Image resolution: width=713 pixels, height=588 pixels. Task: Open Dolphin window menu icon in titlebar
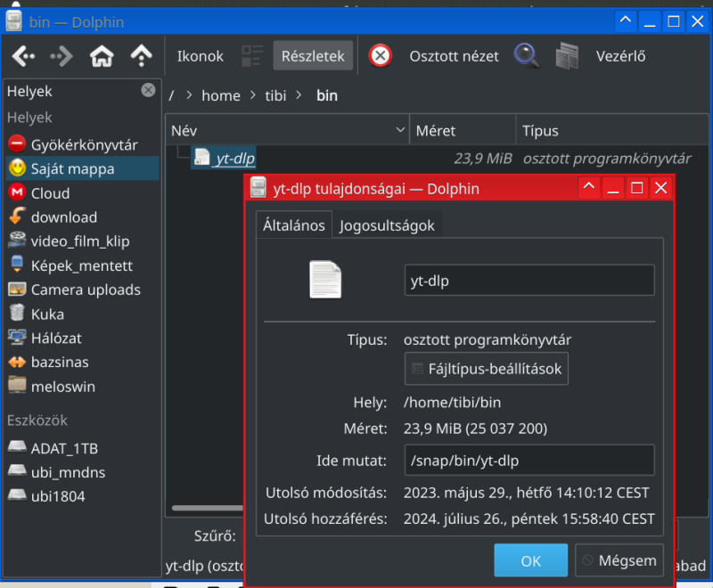13,20
